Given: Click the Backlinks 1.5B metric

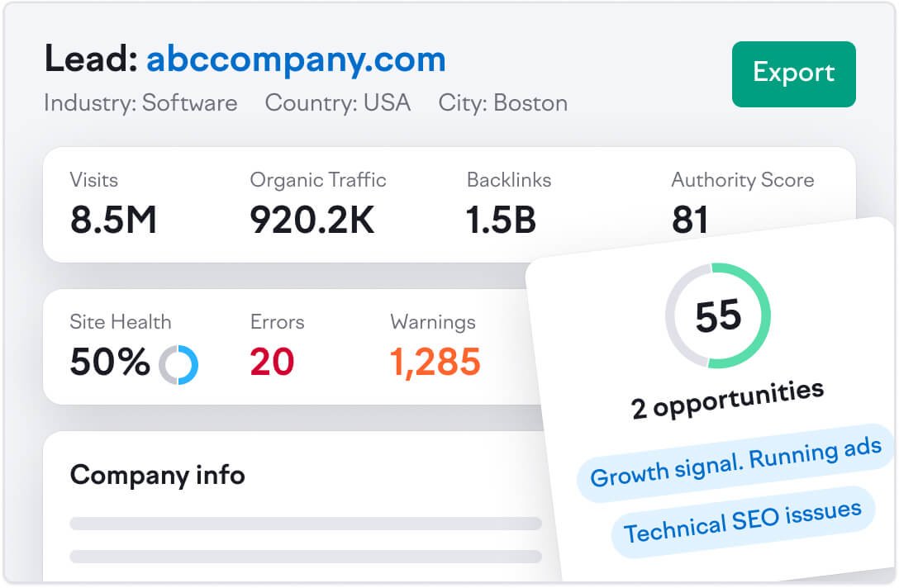Looking at the screenshot, I should pos(502,220).
